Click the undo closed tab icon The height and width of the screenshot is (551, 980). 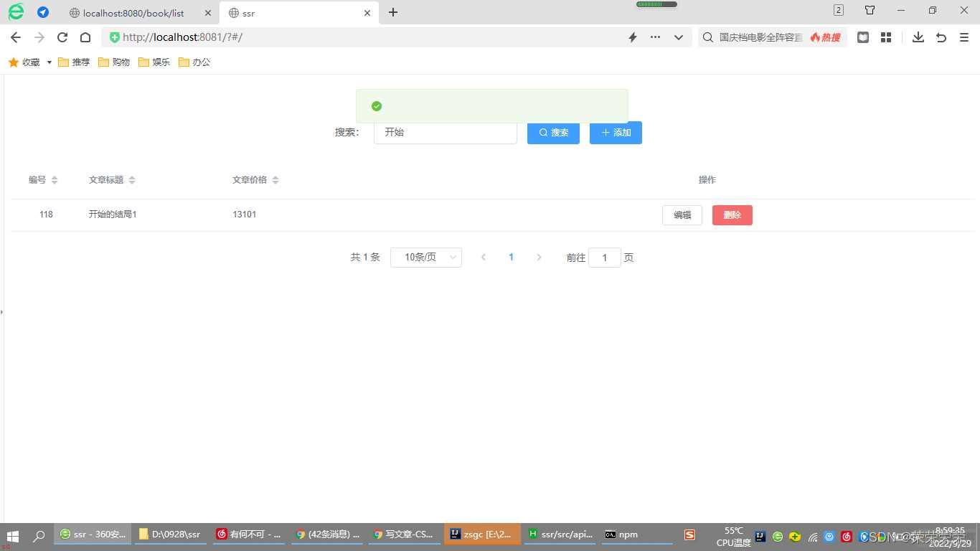point(941,37)
